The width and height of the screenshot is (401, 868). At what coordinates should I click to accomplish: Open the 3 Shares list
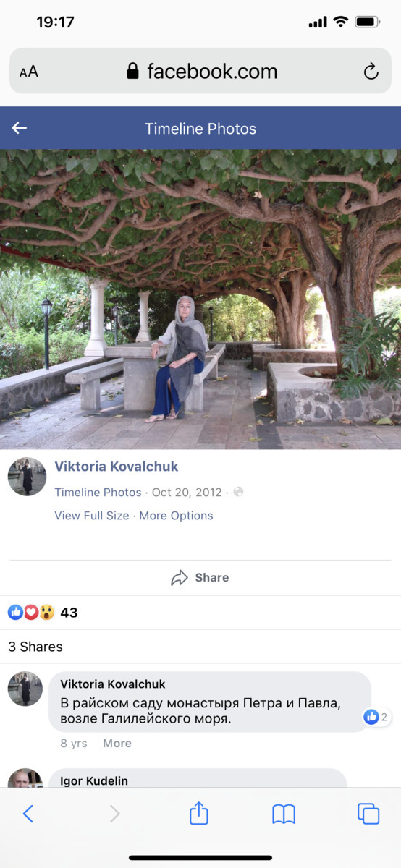35,647
